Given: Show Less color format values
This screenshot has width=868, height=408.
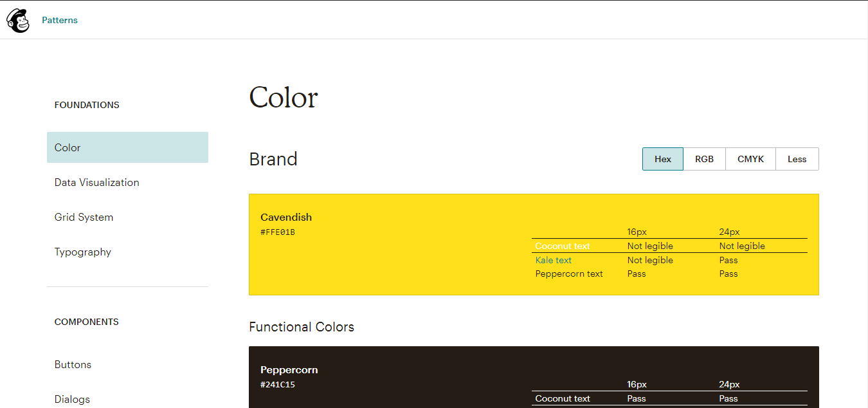Looking at the screenshot, I should 797,158.
